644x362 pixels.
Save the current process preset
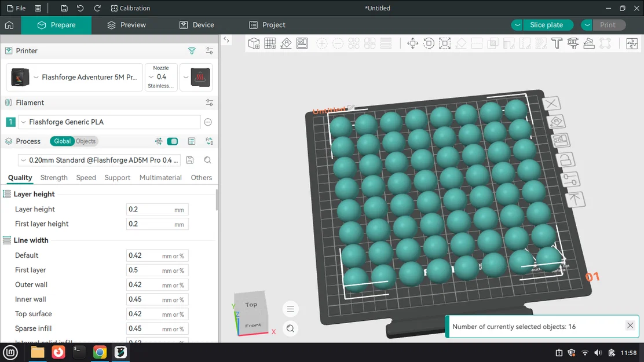coord(190,160)
